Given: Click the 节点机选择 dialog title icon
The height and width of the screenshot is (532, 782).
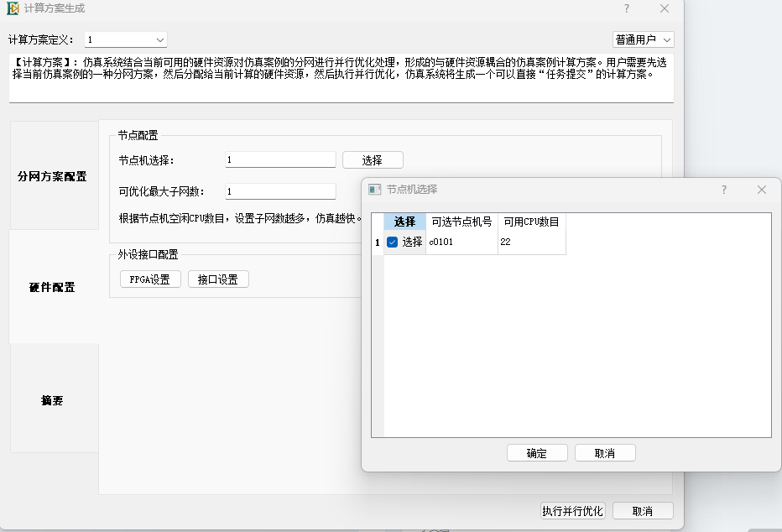Looking at the screenshot, I should coord(375,190).
